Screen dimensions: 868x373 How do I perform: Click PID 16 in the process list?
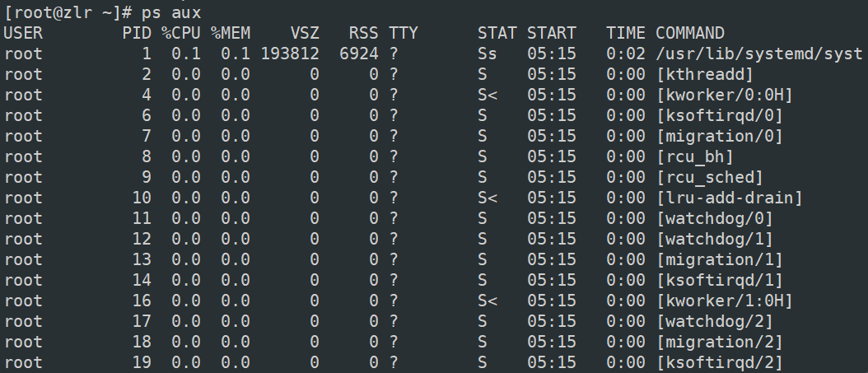pos(142,301)
